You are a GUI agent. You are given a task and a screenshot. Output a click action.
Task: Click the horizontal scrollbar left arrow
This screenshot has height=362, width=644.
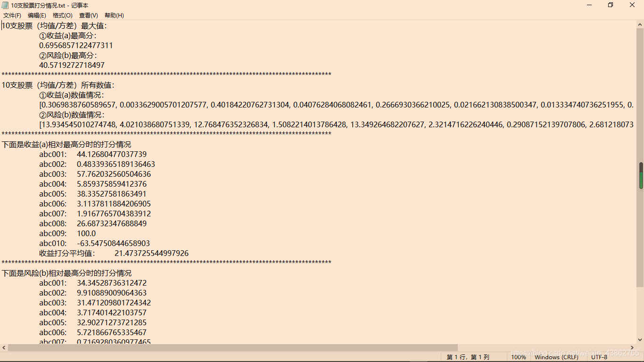[x=4, y=347]
